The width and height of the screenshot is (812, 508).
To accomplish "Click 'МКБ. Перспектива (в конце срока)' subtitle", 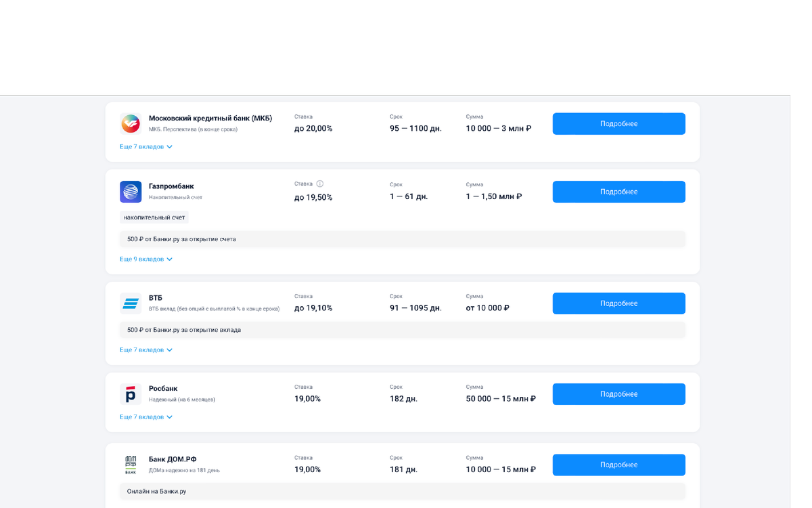I will pos(193,129).
